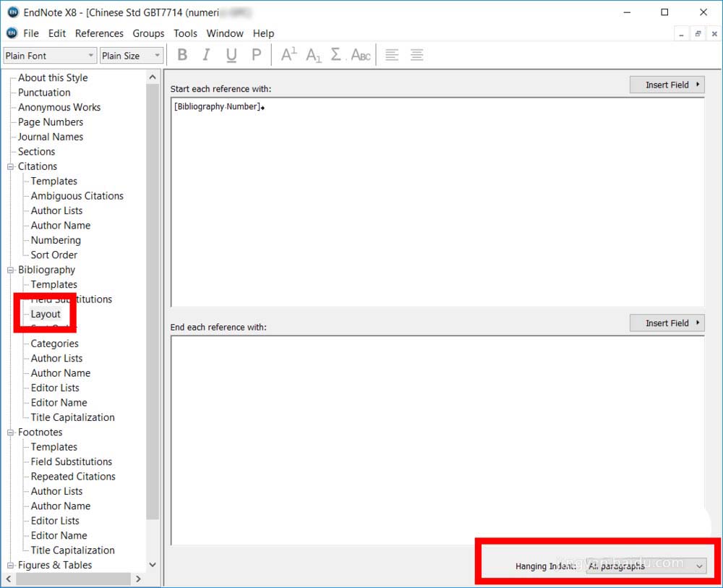
Task: Open top Insert Field button menu
Action: point(667,85)
